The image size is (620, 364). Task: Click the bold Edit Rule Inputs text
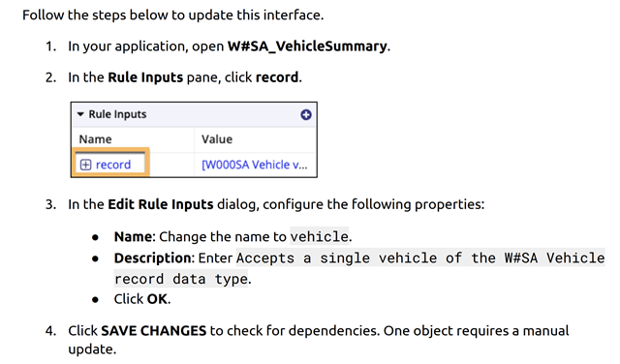pyautogui.click(x=161, y=204)
